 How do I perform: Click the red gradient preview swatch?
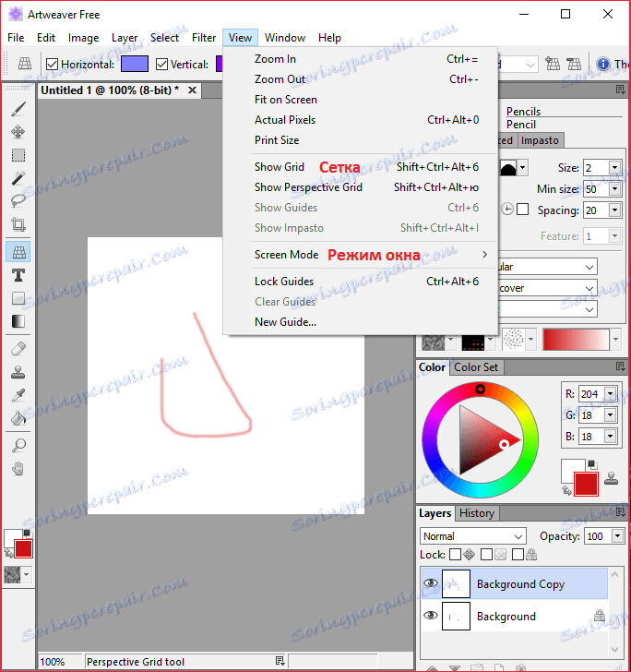[576, 340]
